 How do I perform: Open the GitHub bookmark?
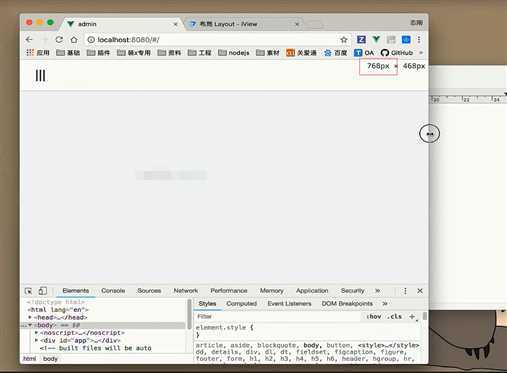pos(397,53)
